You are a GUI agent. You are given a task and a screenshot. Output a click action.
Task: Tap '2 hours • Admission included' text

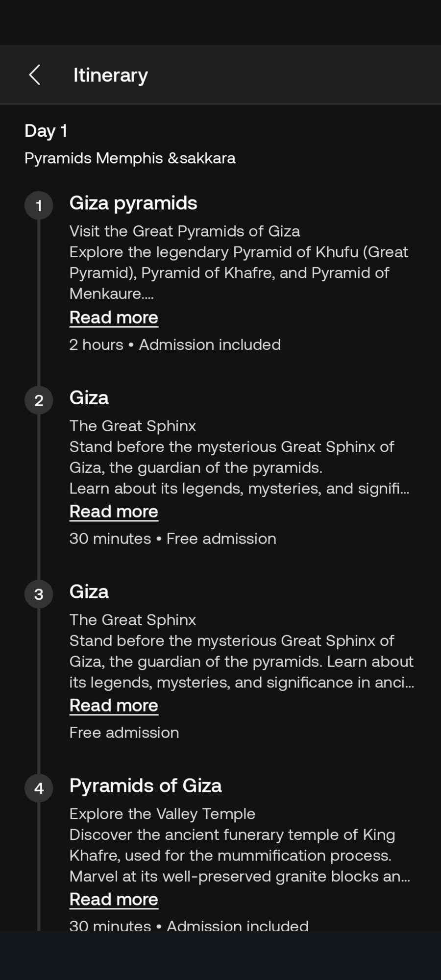pyautogui.click(x=175, y=345)
